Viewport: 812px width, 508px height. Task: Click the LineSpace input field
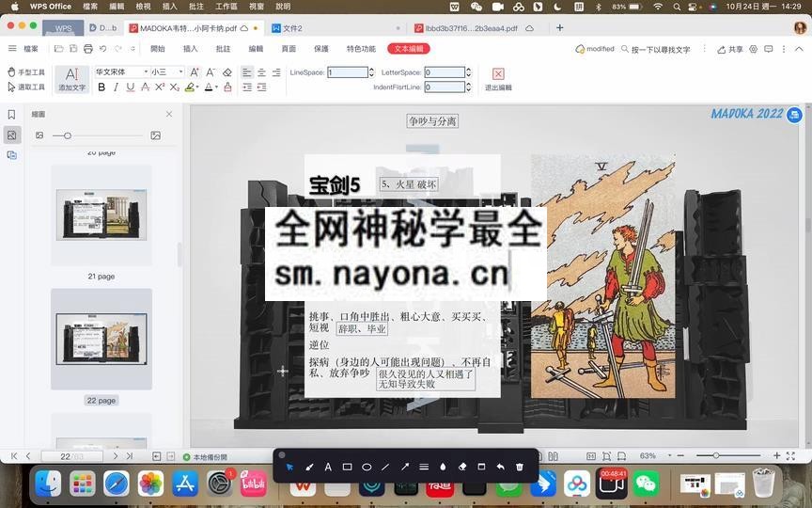click(x=348, y=72)
